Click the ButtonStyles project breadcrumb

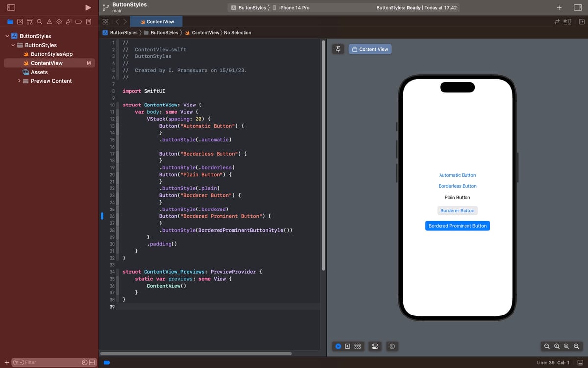121,33
